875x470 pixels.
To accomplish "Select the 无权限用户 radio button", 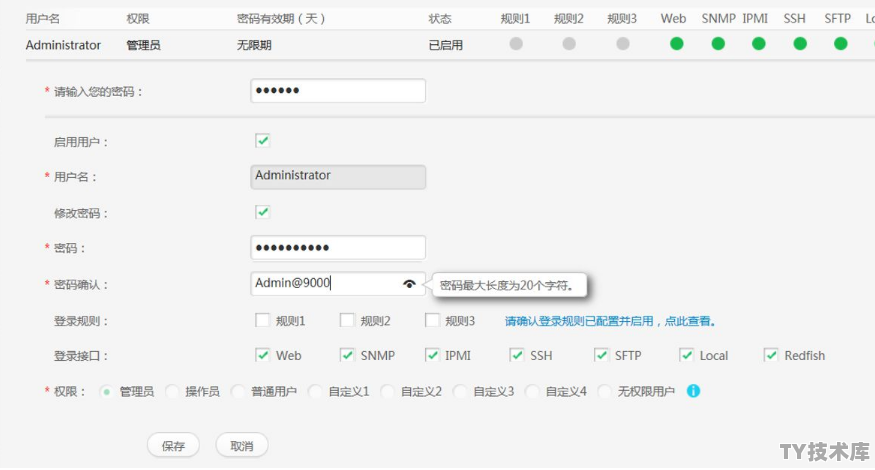I will point(604,392).
